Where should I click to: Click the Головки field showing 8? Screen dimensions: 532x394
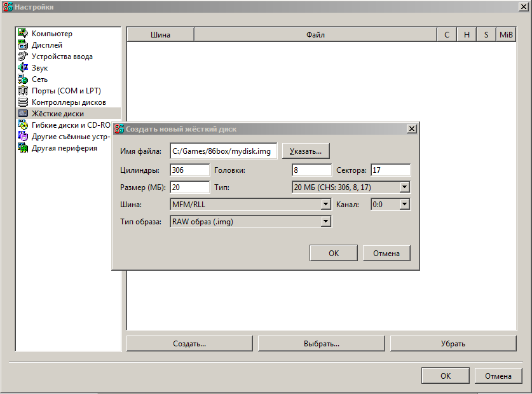click(311, 170)
